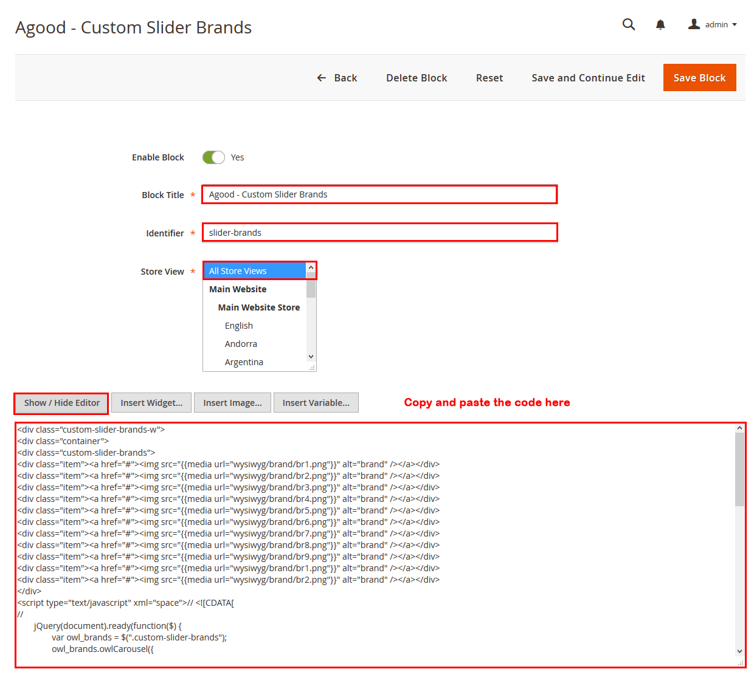This screenshot has width=754, height=700.
Task: Click the 'owl_brands.owlCarousel({' line
Action: pos(103,649)
